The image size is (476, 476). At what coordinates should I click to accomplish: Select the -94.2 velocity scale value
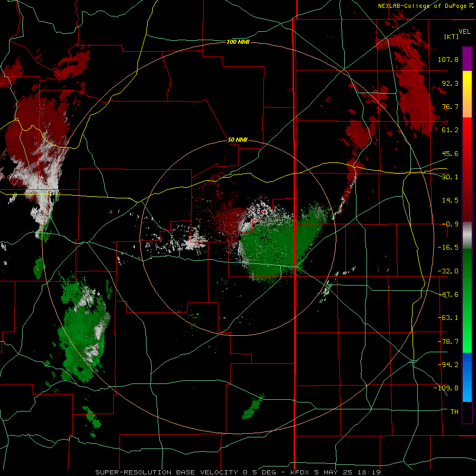tap(448, 364)
